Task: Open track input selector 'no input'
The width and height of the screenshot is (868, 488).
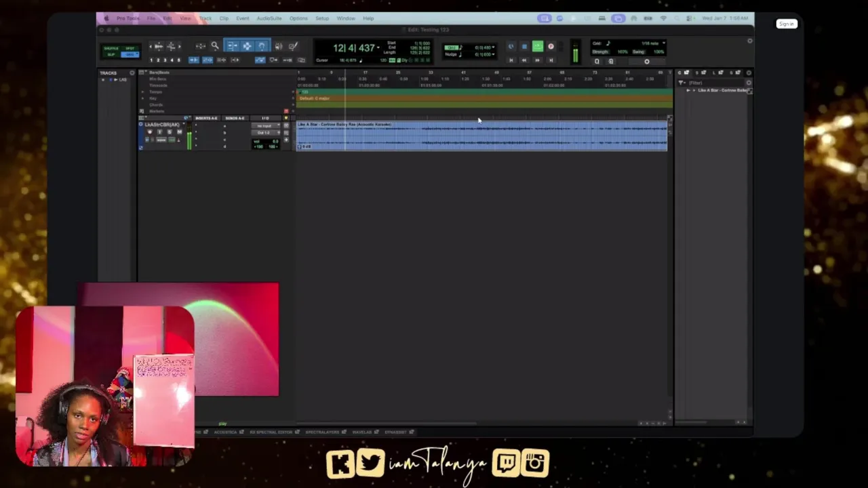Action: point(265,126)
